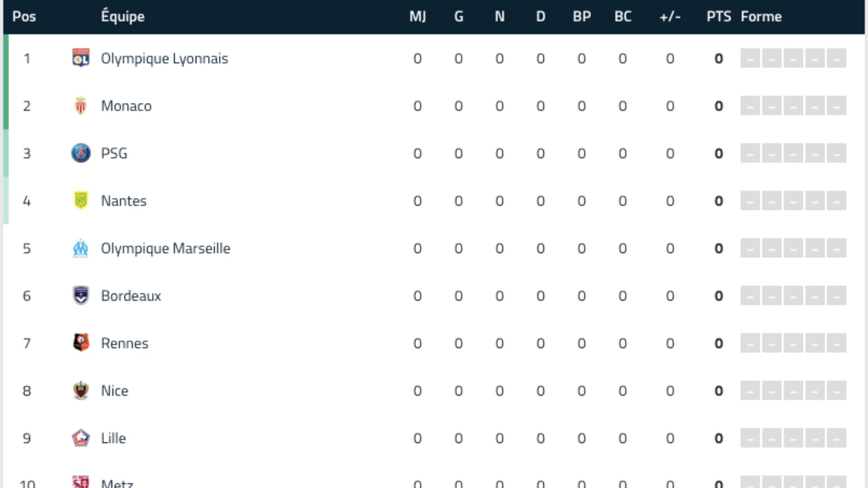The width and height of the screenshot is (868, 488).
Task: Click the +/- goal difference header
Action: pos(670,17)
